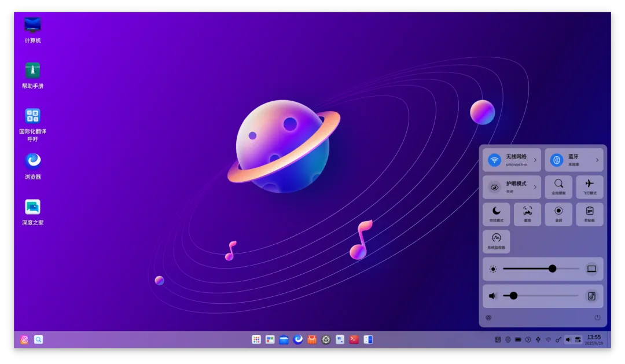
Task: Click the brightness slider track
Action: click(x=541, y=269)
